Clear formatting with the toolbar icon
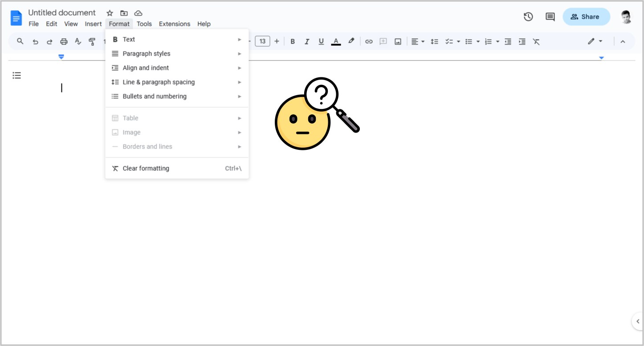This screenshot has height=346, width=644. pyautogui.click(x=536, y=41)
